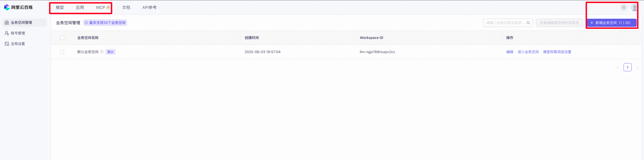
Task: Open the 模型 top tab
Action: pyautogui.click(x=60, y=7)
